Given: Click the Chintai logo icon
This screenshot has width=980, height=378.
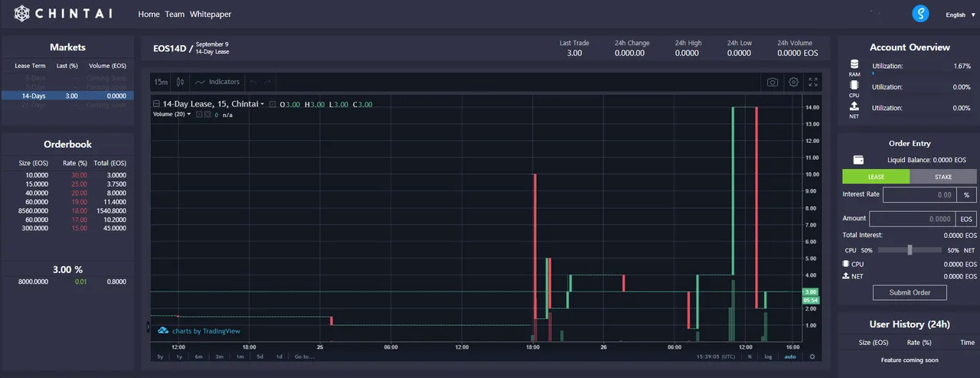Looking at the screenshot, I should point(21,14).
